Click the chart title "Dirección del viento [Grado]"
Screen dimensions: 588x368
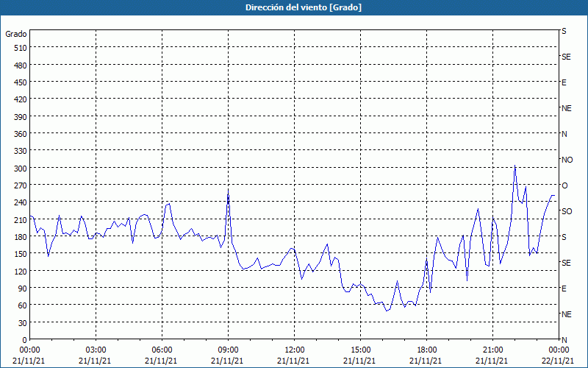click(x=304, y=7)
